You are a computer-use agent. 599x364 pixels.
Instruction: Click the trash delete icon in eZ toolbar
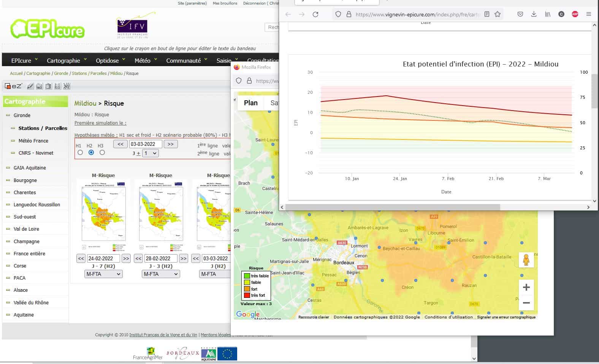48,86
